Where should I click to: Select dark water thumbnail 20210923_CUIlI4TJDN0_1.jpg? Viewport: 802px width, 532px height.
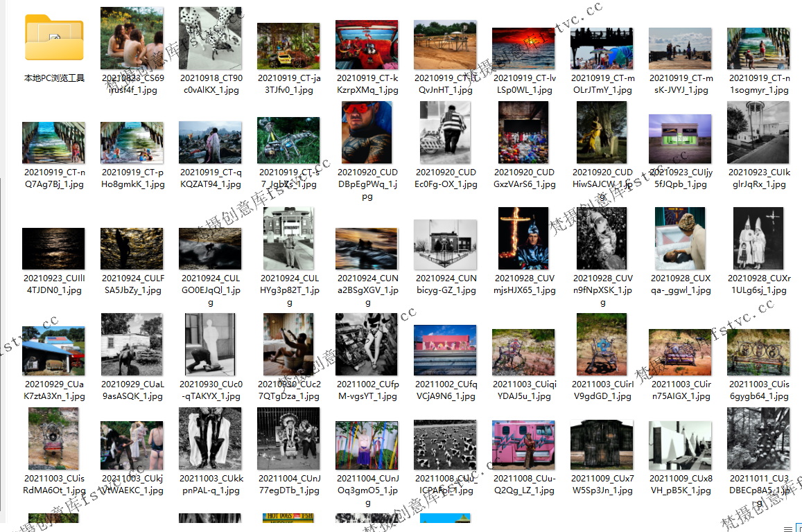53,249
